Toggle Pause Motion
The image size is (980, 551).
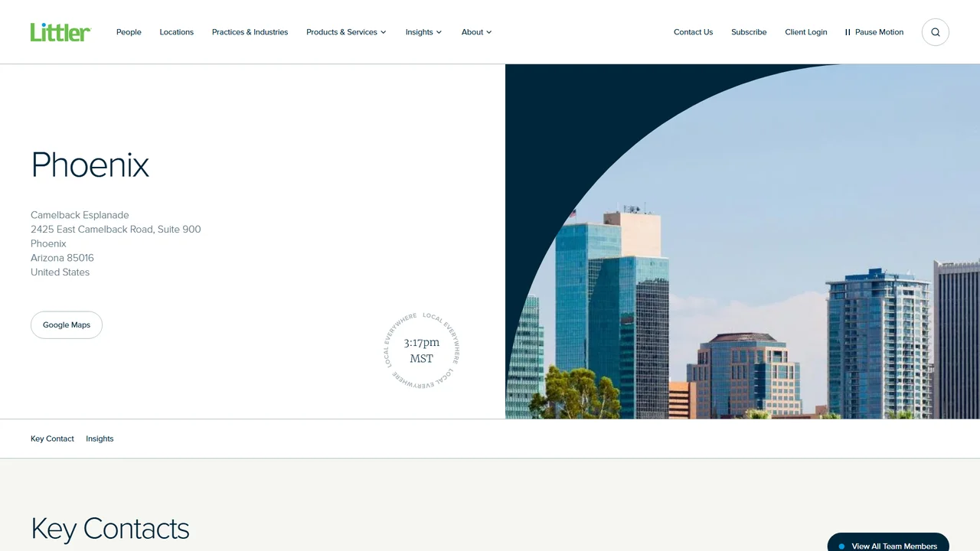(874, 32)
